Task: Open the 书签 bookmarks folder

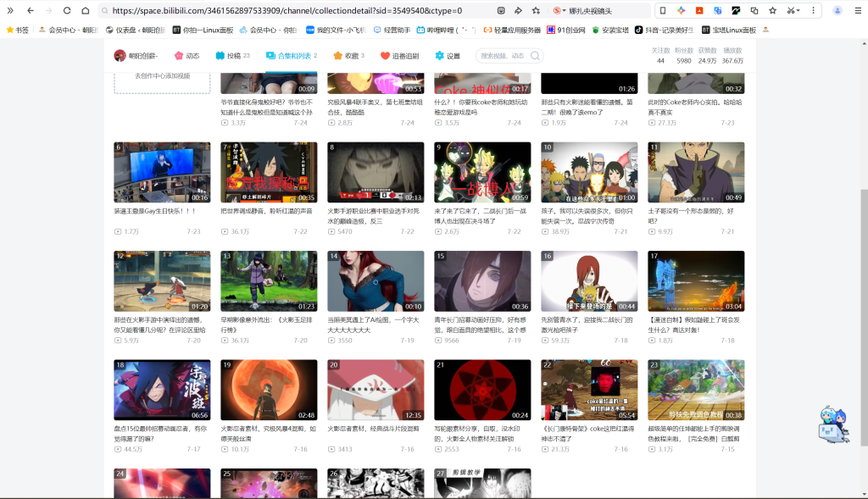Action: coord(18,30)
